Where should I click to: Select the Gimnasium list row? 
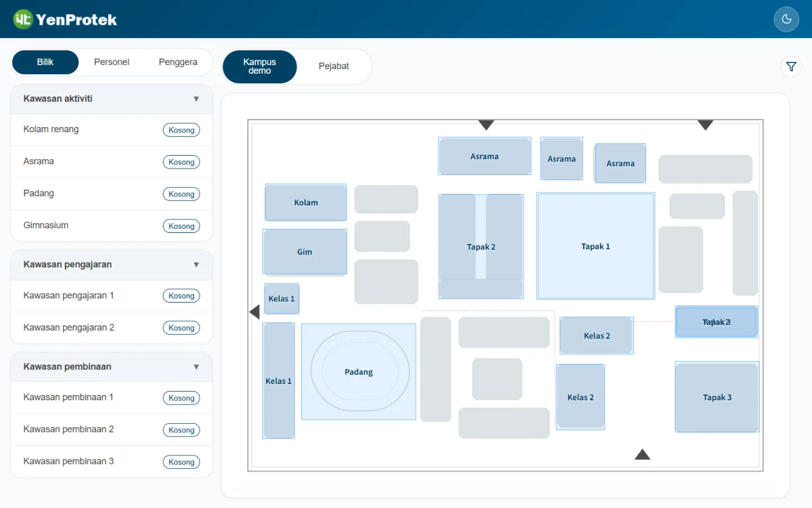112,225
